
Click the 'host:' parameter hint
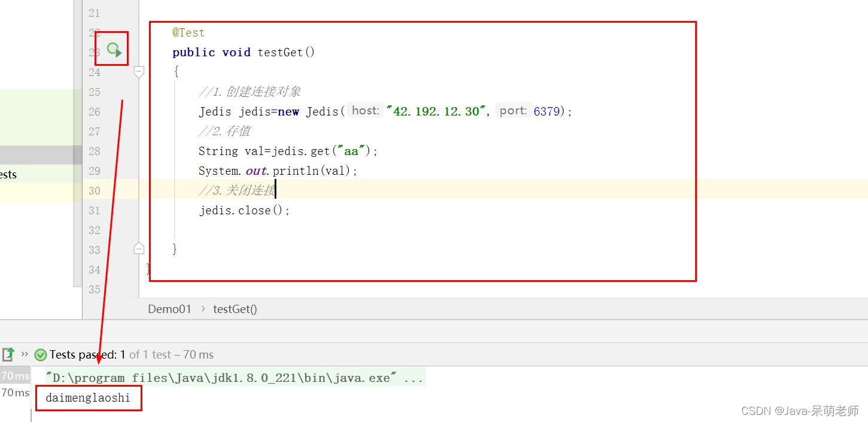[365, 110]
